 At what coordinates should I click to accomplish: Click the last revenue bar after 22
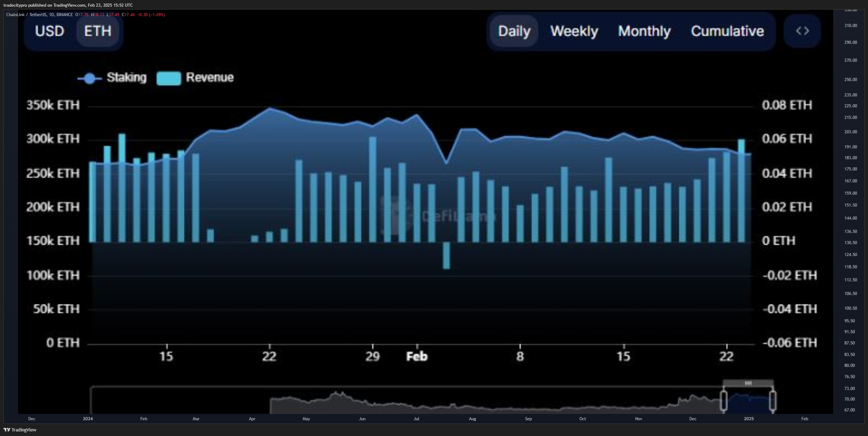click(741, 191)
